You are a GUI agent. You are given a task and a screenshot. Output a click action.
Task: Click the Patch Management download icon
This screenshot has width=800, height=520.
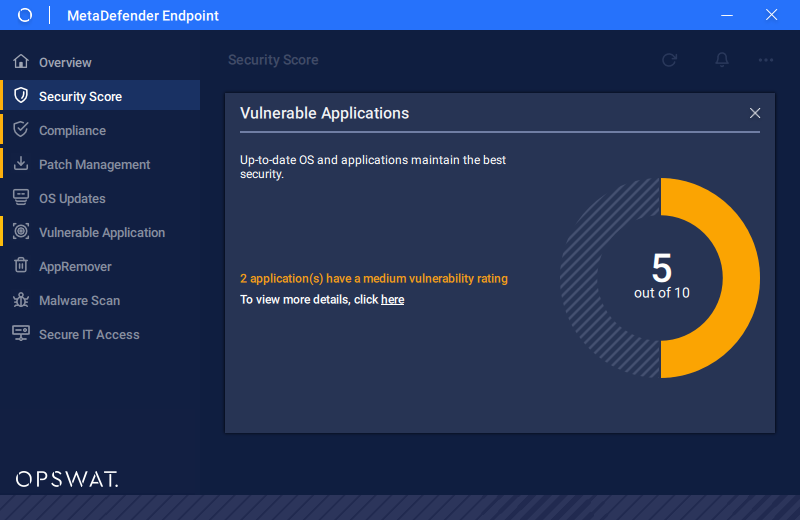21,163
